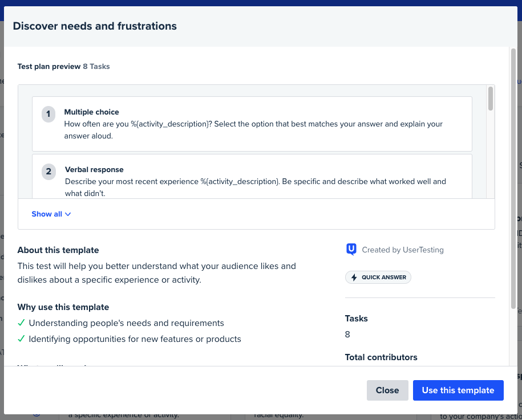Viewport: 522px width, 420px height.
Task: Expand the test plan with Show all
Action: pos(47,214)
